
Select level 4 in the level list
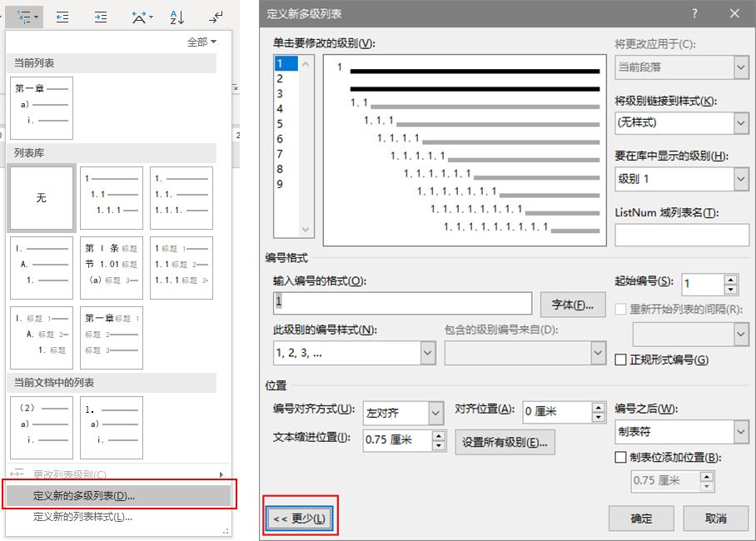click(286, 109)
